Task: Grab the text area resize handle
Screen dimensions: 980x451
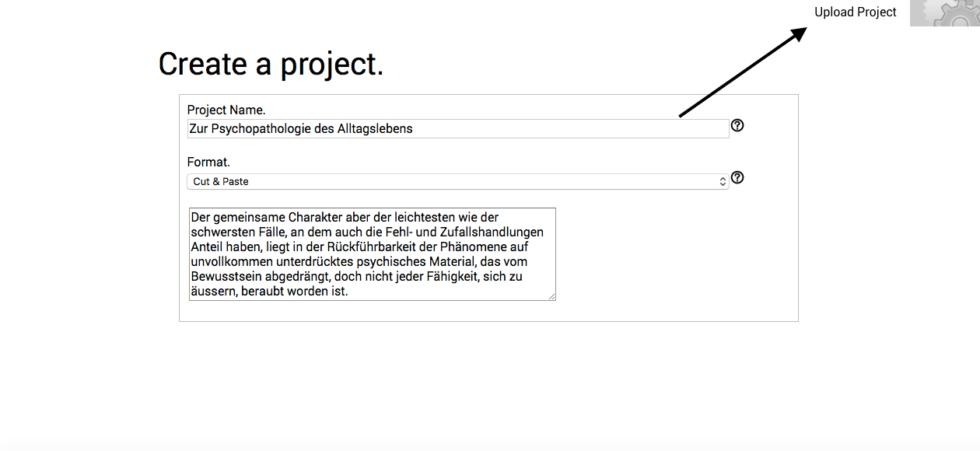Action: point(551,296)
